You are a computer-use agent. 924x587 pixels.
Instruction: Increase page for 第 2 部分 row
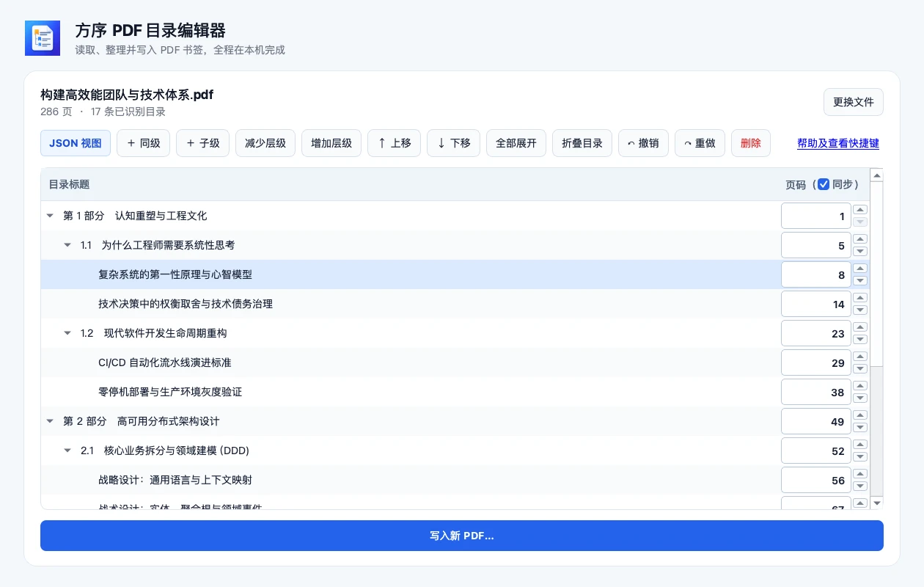861,415
